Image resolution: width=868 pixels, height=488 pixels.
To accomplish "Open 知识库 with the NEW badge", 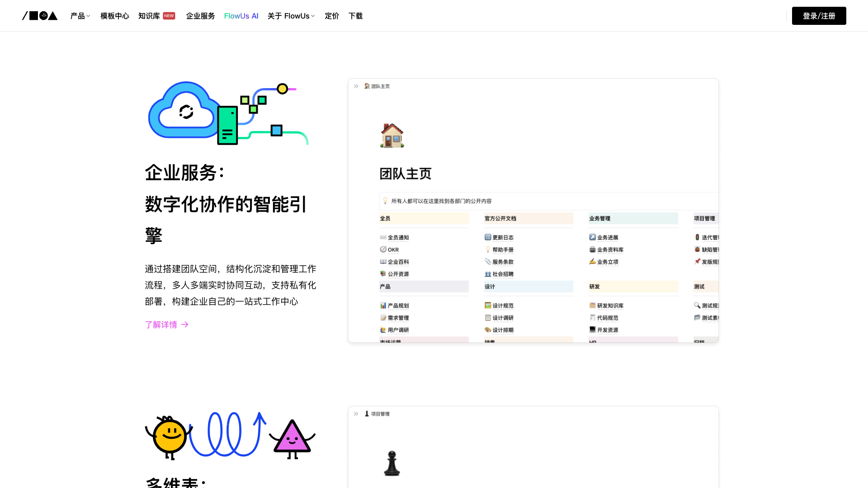I will point(156,16).
